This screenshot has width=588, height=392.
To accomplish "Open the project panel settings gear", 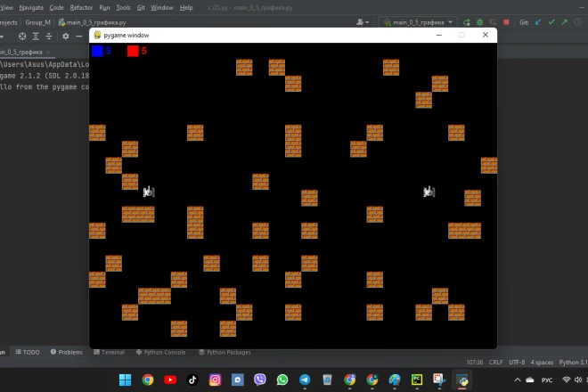I will (66, 37).
